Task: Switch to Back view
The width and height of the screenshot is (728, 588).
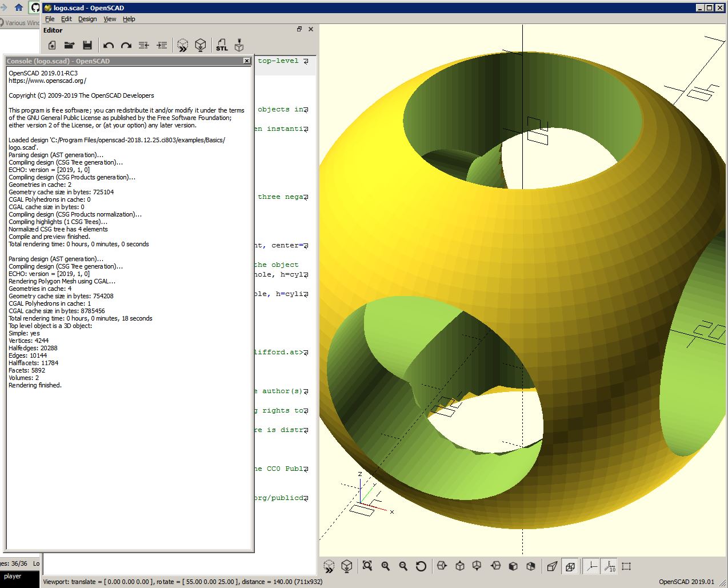Action: pyautogui.click(x=531, y=566)
